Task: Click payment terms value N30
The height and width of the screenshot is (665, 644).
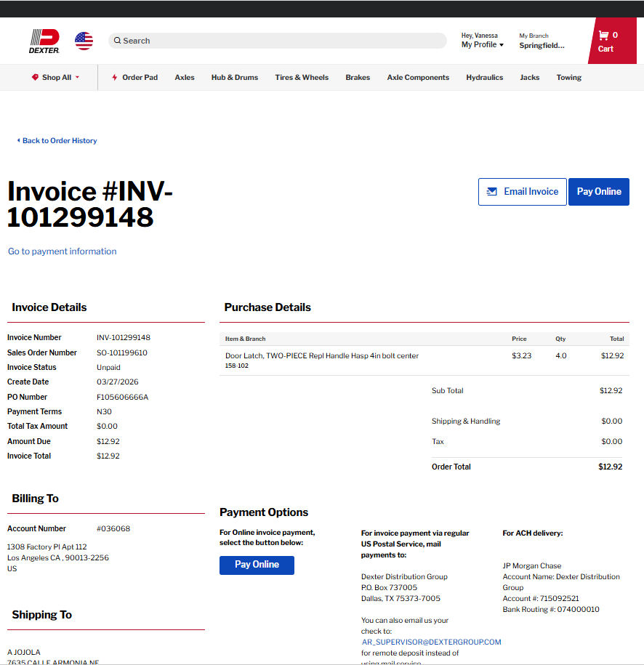Action: 104,411
